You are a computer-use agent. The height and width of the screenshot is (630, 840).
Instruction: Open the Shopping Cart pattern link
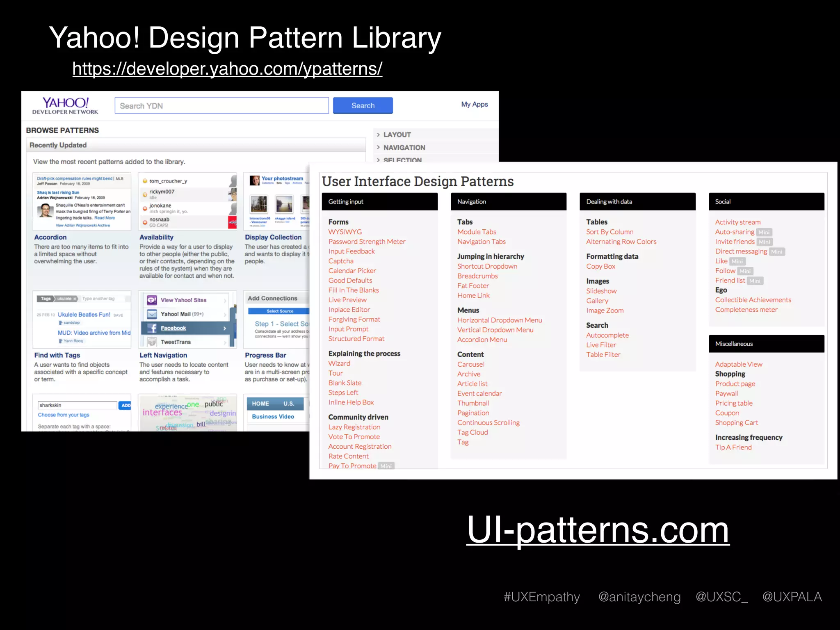point(737,422)
